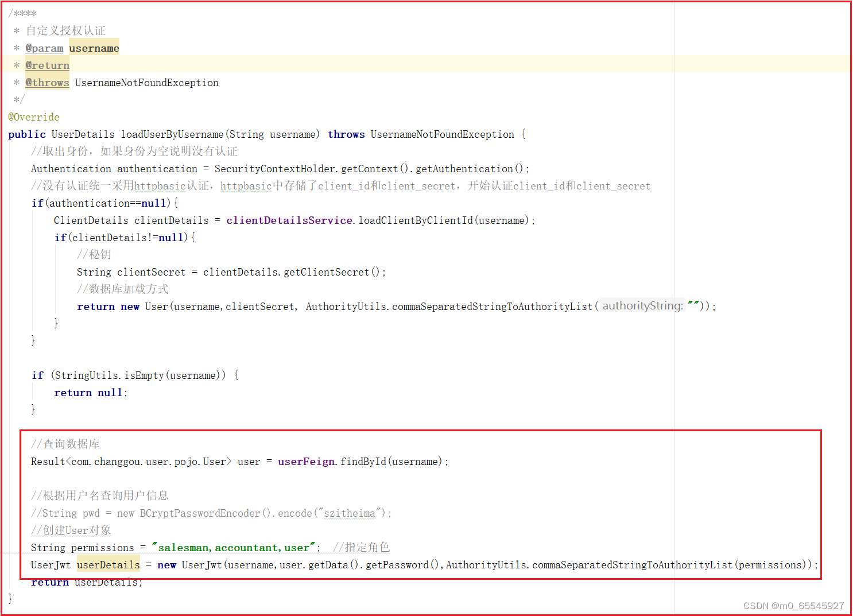Click SecurityContextHolder in the authentication line
Screen dimensions: 853x616
(x=275, y=169)
